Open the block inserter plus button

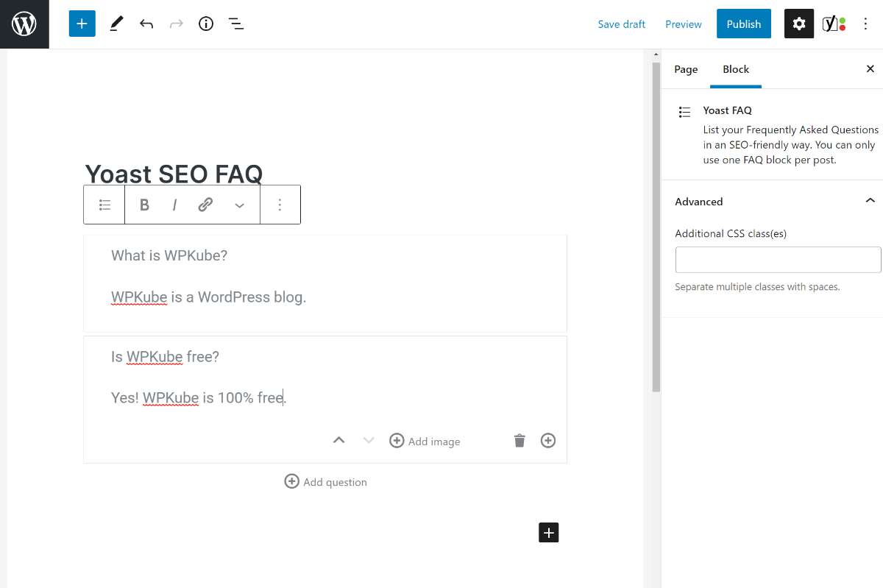pos(82,24)
